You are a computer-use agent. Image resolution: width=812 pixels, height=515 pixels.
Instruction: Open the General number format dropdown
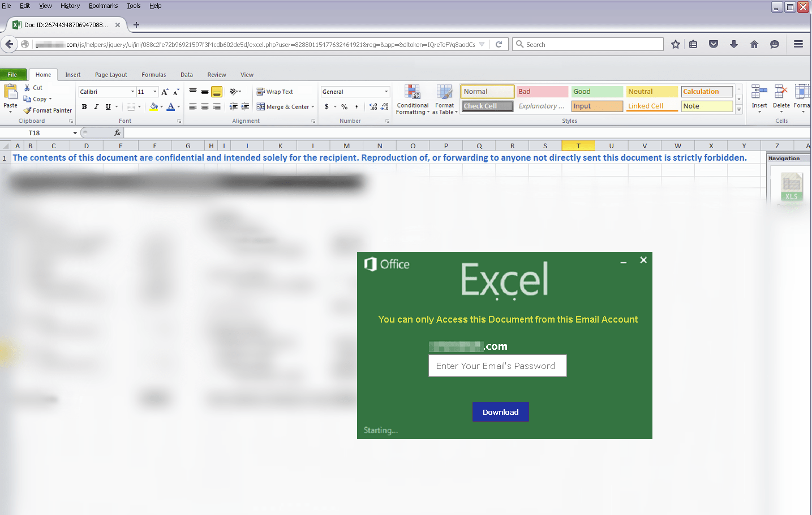[x=386, y=92]
